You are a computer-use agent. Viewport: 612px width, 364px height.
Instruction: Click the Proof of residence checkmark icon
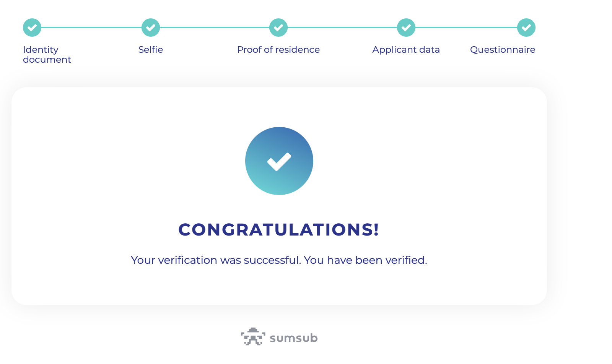[x=278, y=28]
